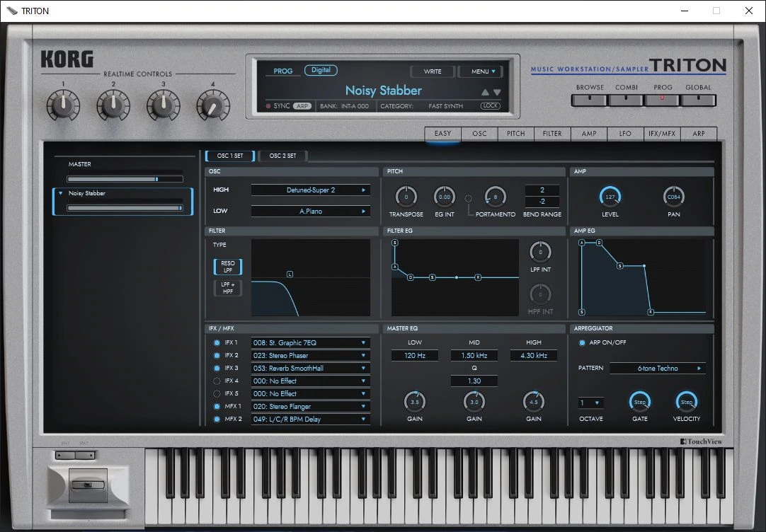Toggle ARP ON/OFF
The height and width of the screenshot is (532, 766).
tap(582, 343)
